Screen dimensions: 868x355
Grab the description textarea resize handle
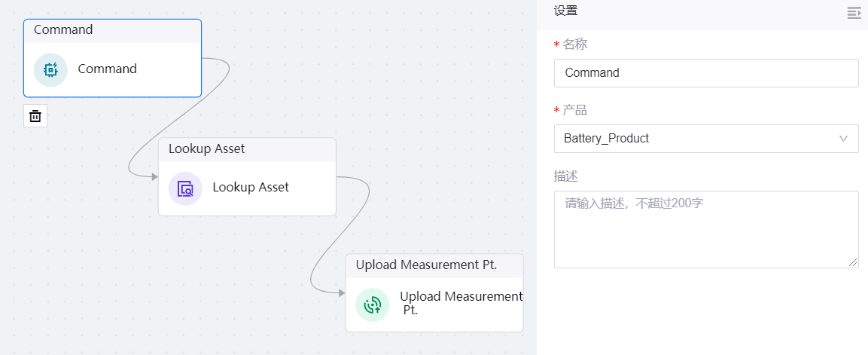click(x=854, y=263)
